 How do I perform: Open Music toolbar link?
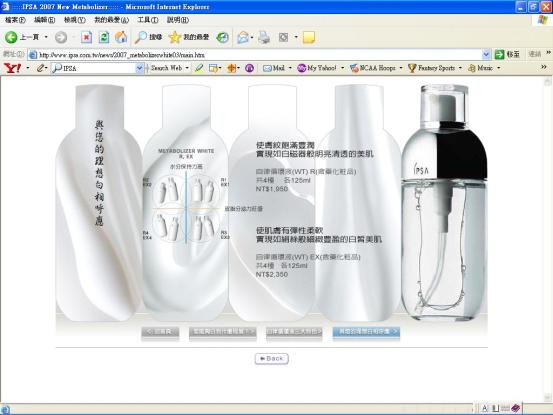[480, 68]
